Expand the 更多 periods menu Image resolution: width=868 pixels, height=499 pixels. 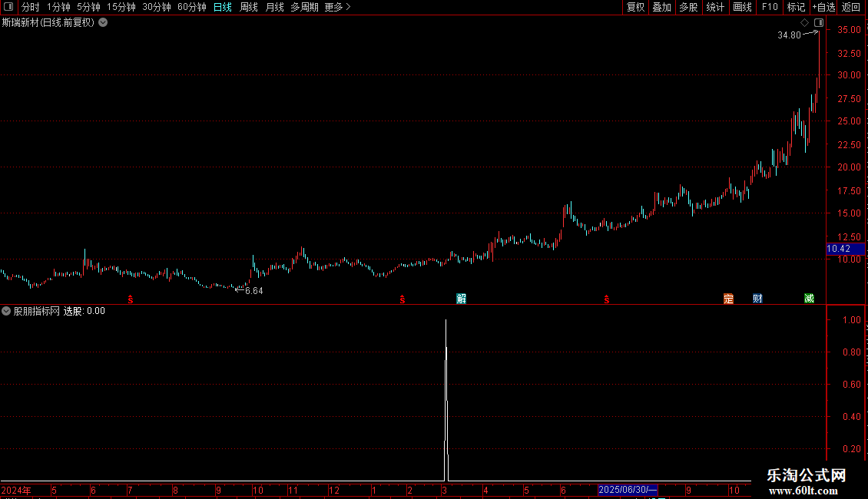(337, 7)
